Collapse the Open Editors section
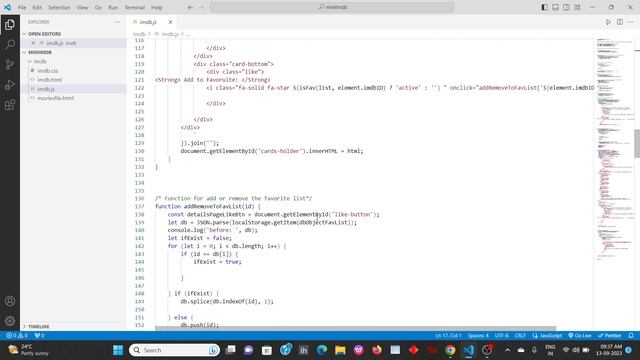The width and height of the screenshot is (640, 360). click(x=73, y=34)
